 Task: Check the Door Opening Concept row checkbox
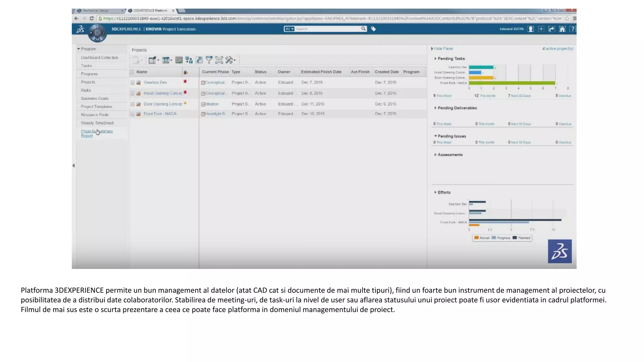[x=132, y=104]
